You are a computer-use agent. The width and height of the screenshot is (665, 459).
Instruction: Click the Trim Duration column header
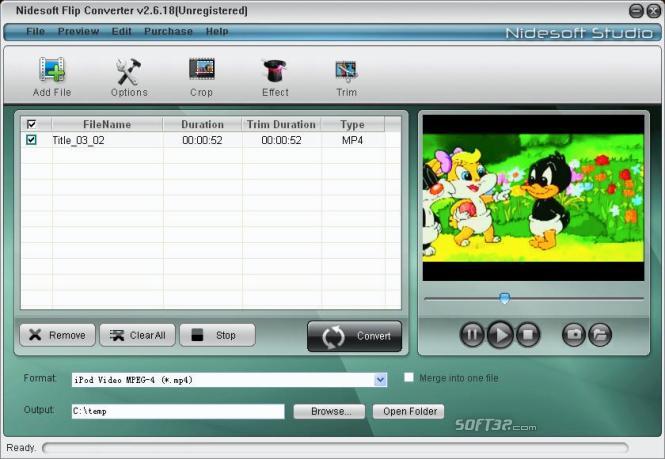pos(281,124)
